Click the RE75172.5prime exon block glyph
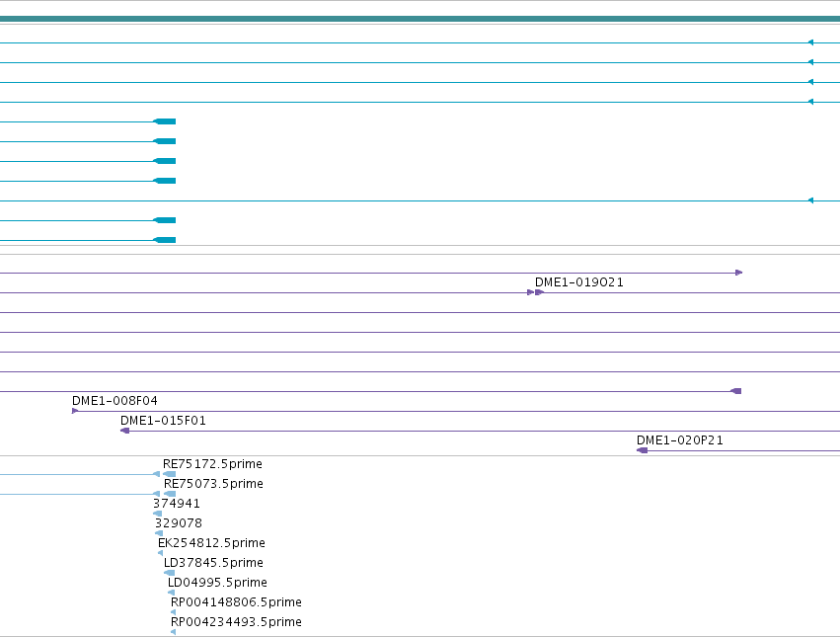 pos(170,474)
